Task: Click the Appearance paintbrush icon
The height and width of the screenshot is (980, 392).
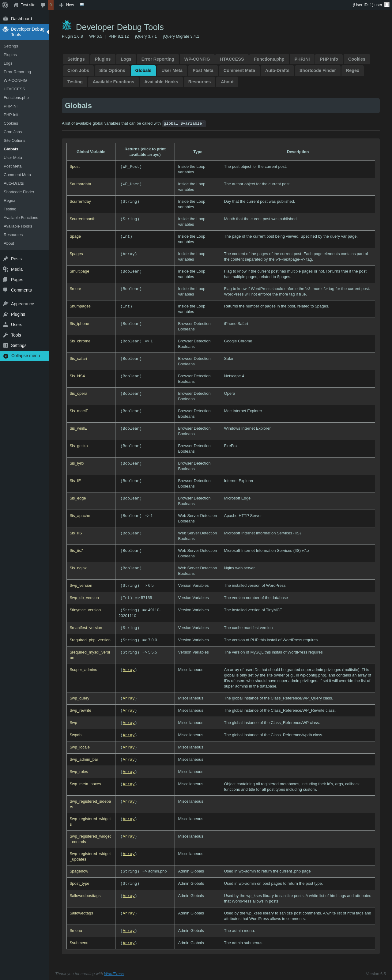Action: pyautogui.click(x=5, y=304)
